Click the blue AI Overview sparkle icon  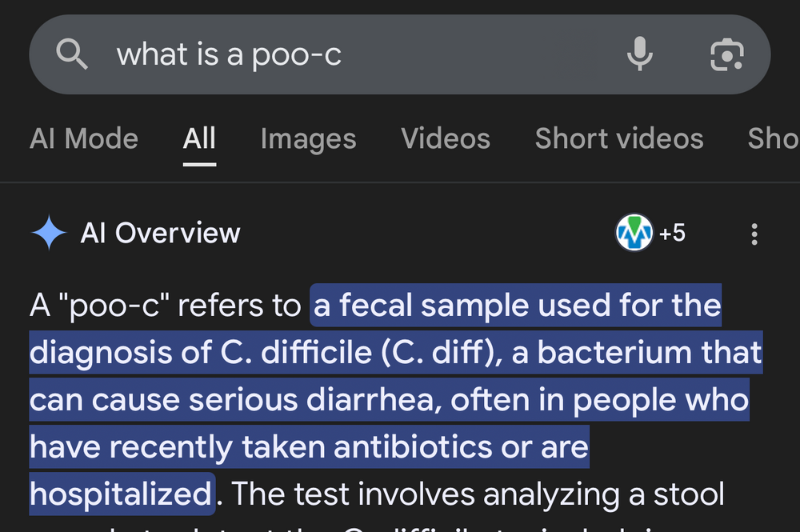(x=49, y=233)
